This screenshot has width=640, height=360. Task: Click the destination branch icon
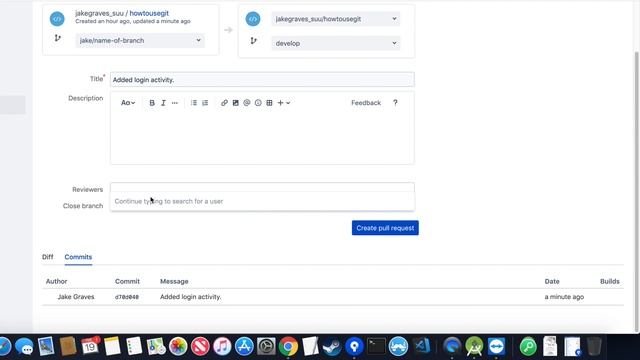click(253, 40)
